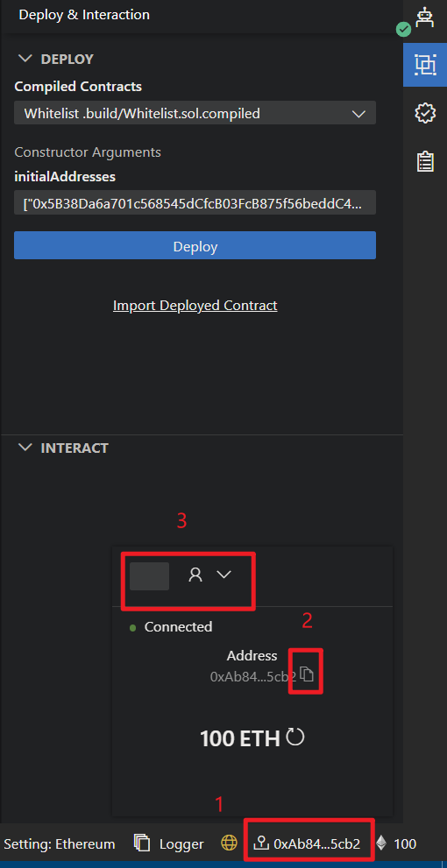Image resolution: width=447 pixels, height=868 pixels.
Task: Click Import Deployed Contract link
Action: point(195,306)
